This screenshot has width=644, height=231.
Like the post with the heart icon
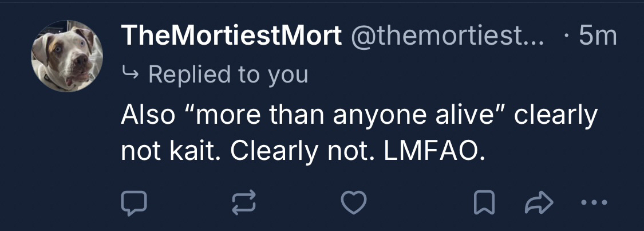pos(353,203)
